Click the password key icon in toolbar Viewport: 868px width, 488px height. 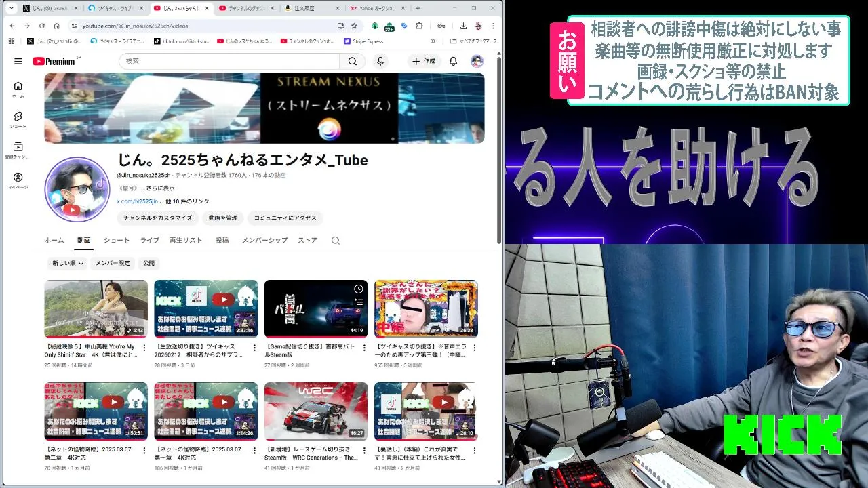point(441,26)
